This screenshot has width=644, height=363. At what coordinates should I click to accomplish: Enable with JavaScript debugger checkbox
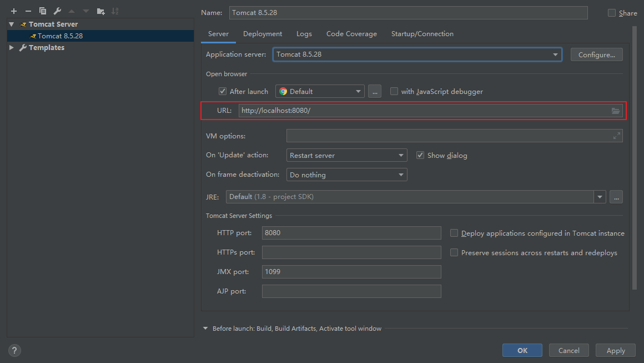394,91
